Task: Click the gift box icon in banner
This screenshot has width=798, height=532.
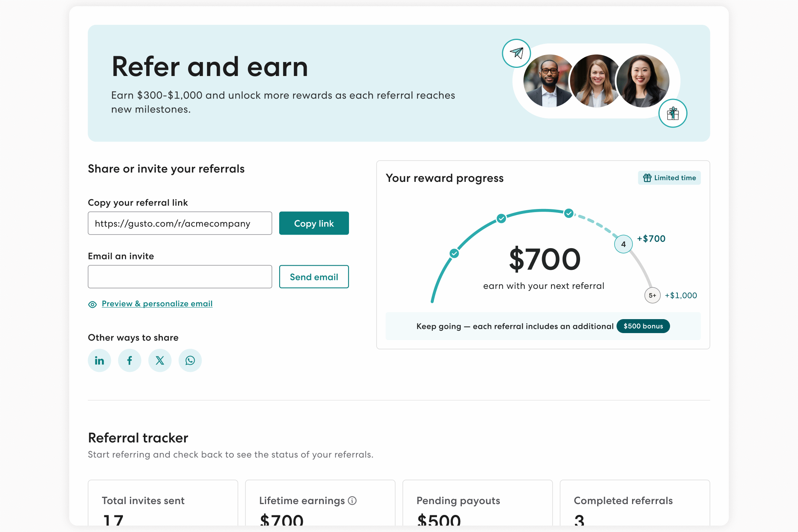Action: 673,113
